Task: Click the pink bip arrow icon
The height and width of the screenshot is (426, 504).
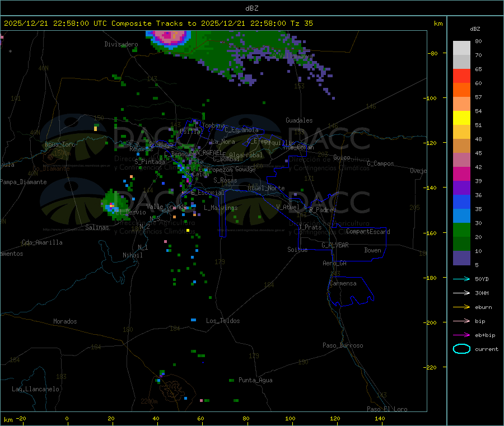Action: click(x=461, y=321)
